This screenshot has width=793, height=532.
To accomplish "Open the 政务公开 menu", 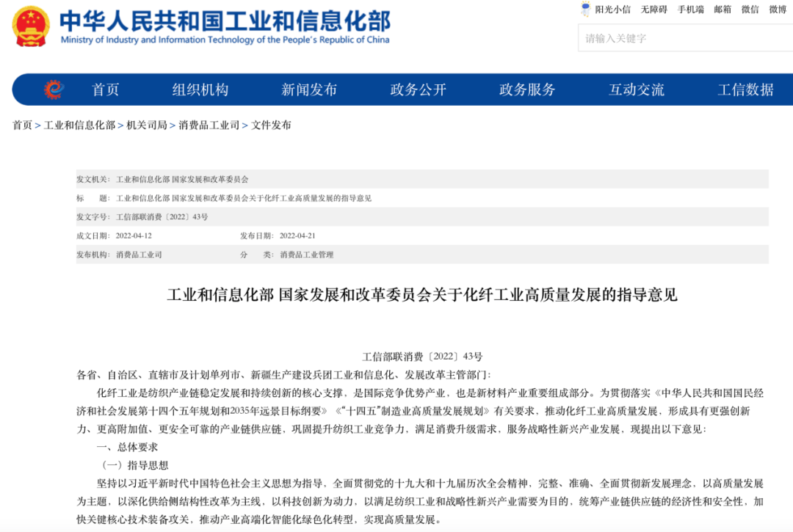I will (419, 90).
